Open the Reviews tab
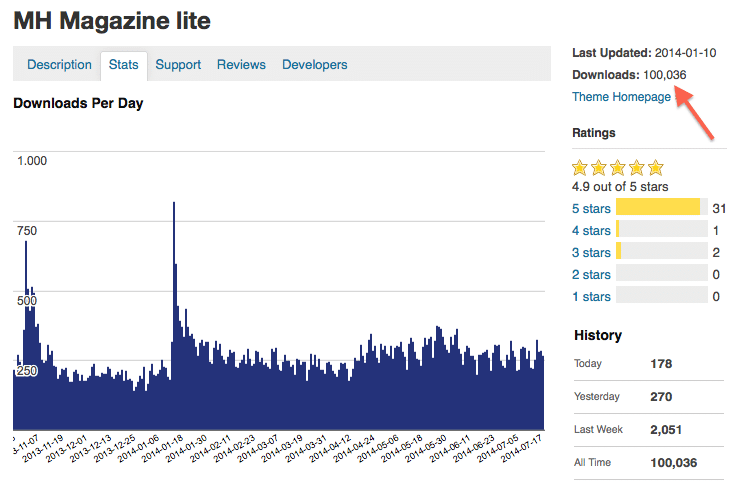This screenshot has width=740, height=494. pos(241,65)
